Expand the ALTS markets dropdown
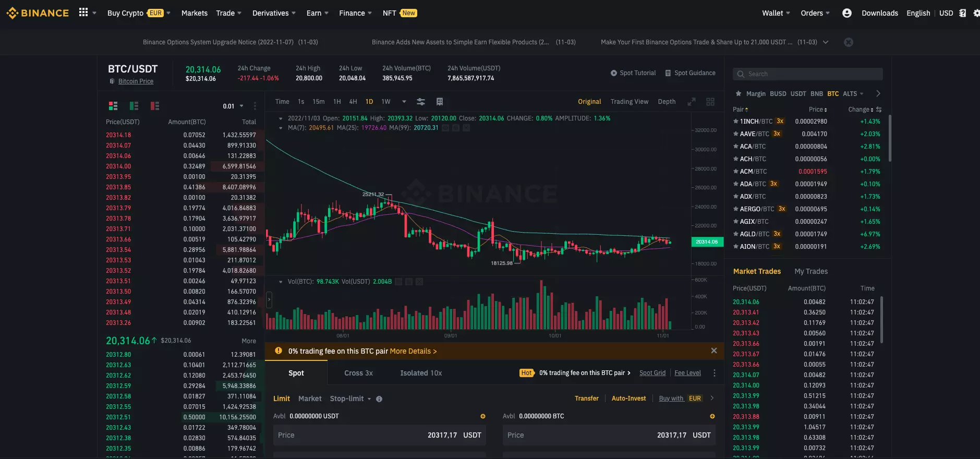 pos(853,94)
